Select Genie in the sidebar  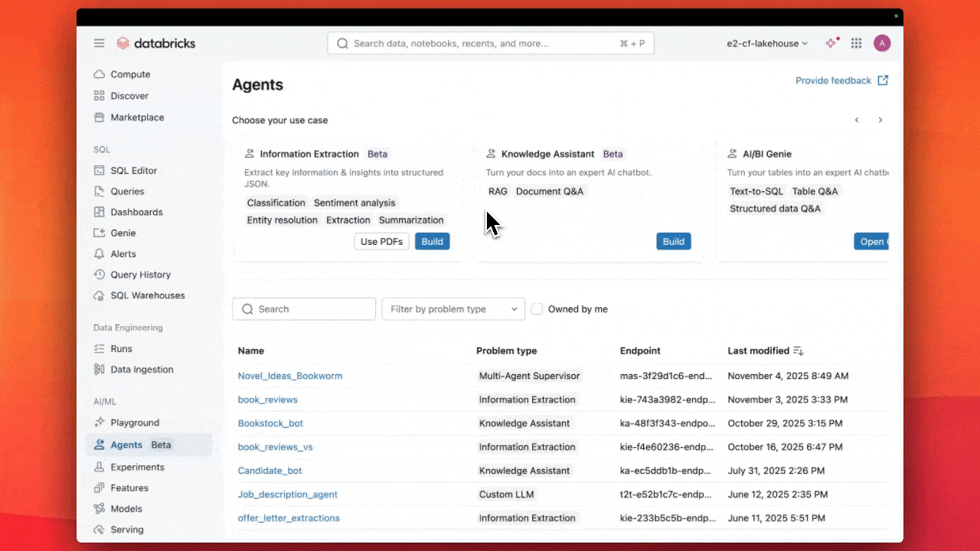pos(123,233)
